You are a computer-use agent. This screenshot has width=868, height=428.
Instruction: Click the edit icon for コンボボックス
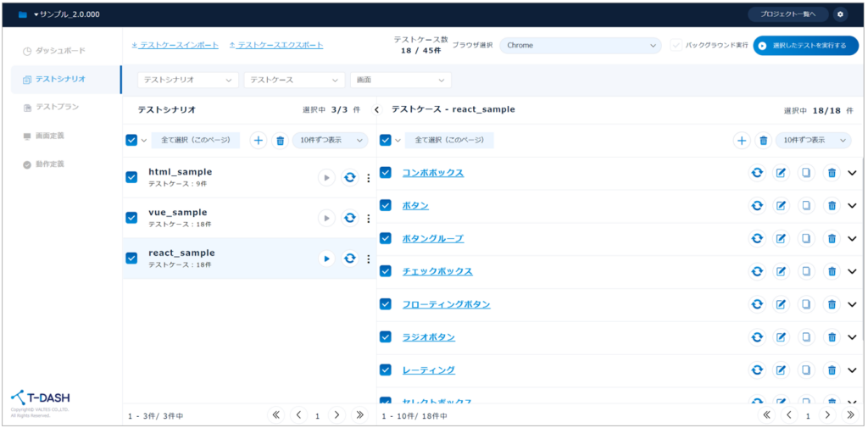(x=781, y=173)
